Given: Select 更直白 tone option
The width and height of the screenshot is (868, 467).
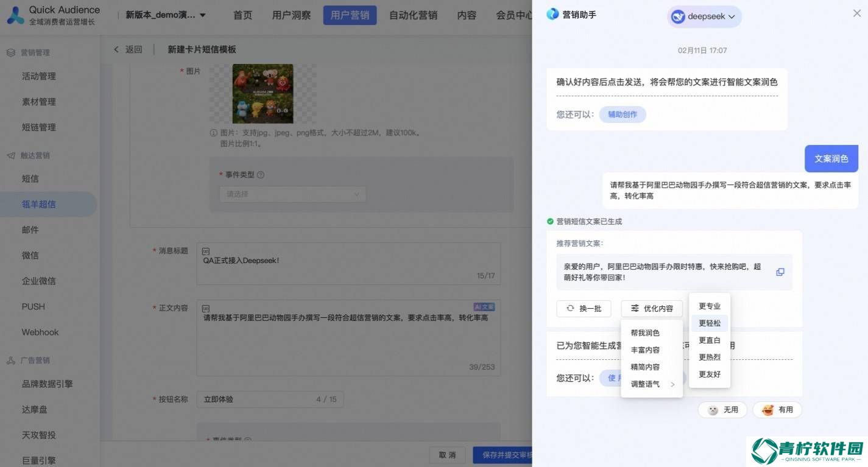Looking at the screenshot, I should point(710,340).
